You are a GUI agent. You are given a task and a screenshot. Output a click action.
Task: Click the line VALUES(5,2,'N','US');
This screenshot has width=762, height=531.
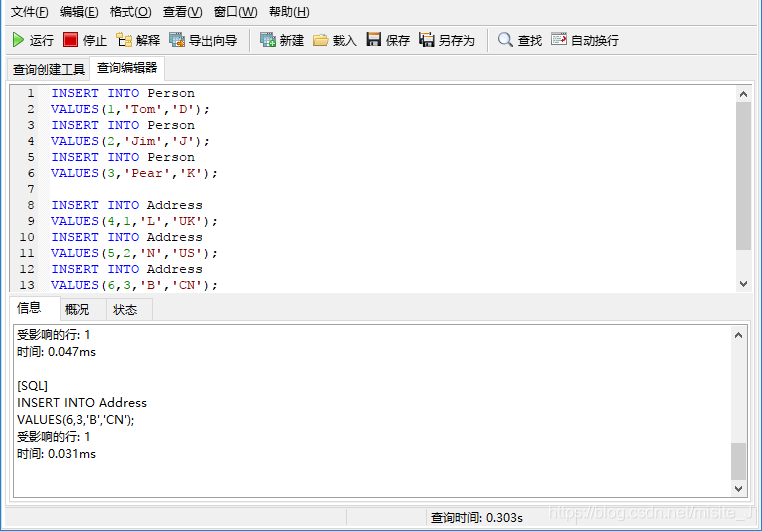134,253
